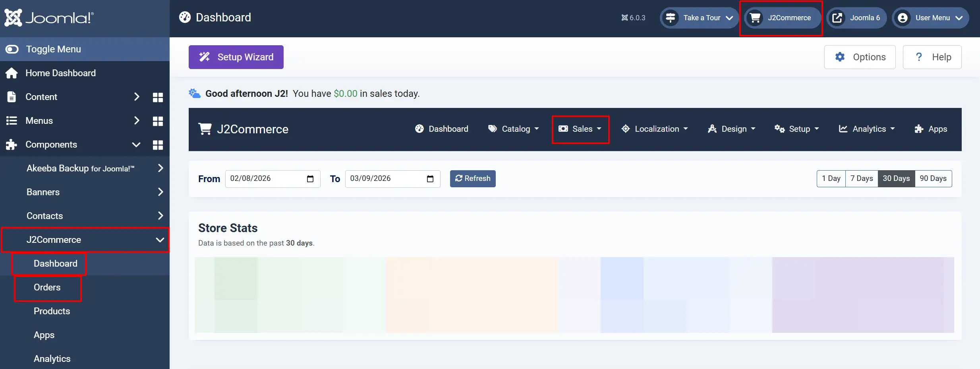Click the Content file icon in sidebar
980x369 pixels.
pyautogui.click(x=12, y=97)
